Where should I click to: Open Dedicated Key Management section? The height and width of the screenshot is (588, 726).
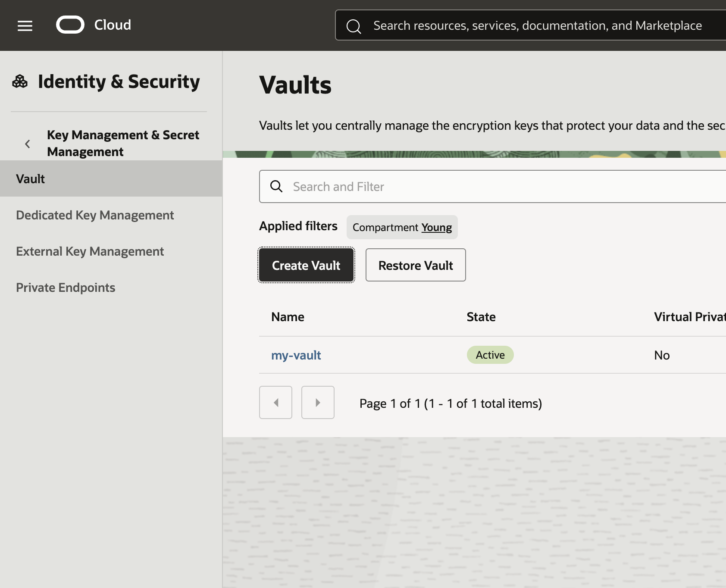click(x=95, y=215)
